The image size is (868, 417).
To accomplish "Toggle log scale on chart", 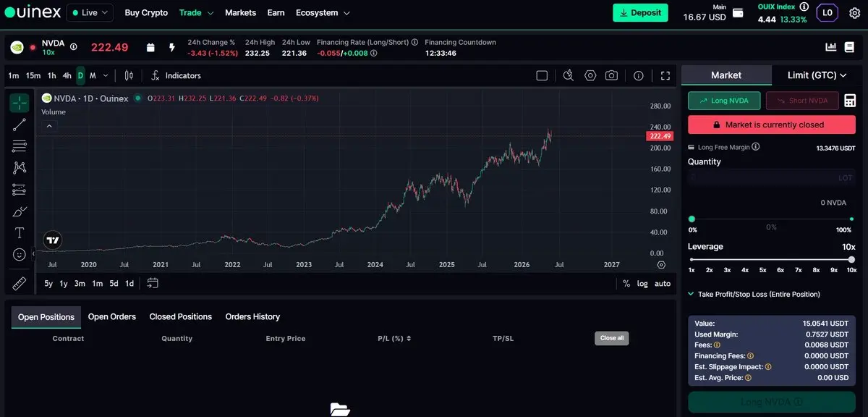I will click(642, 284).
